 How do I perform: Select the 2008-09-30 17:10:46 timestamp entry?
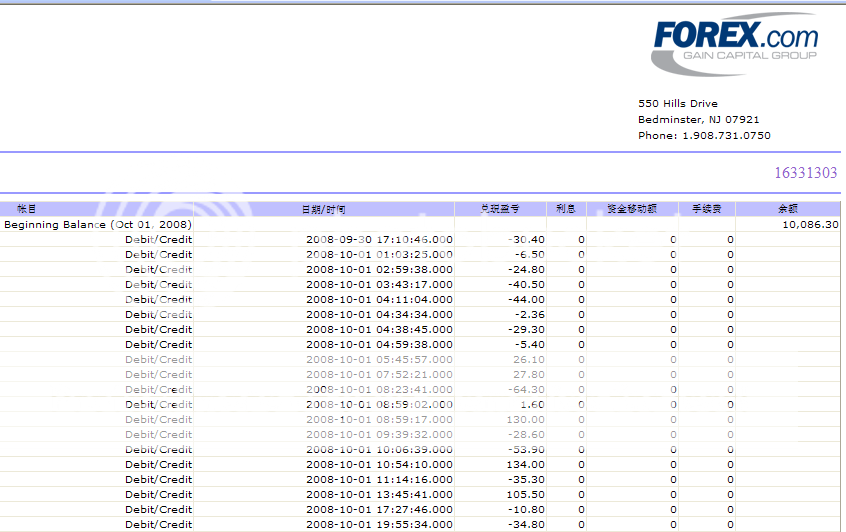pos(379,239)
